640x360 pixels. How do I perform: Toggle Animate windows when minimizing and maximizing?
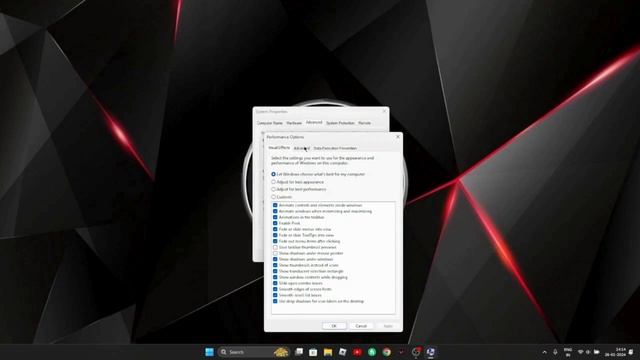pyautogui.click(x=275, y=211)
